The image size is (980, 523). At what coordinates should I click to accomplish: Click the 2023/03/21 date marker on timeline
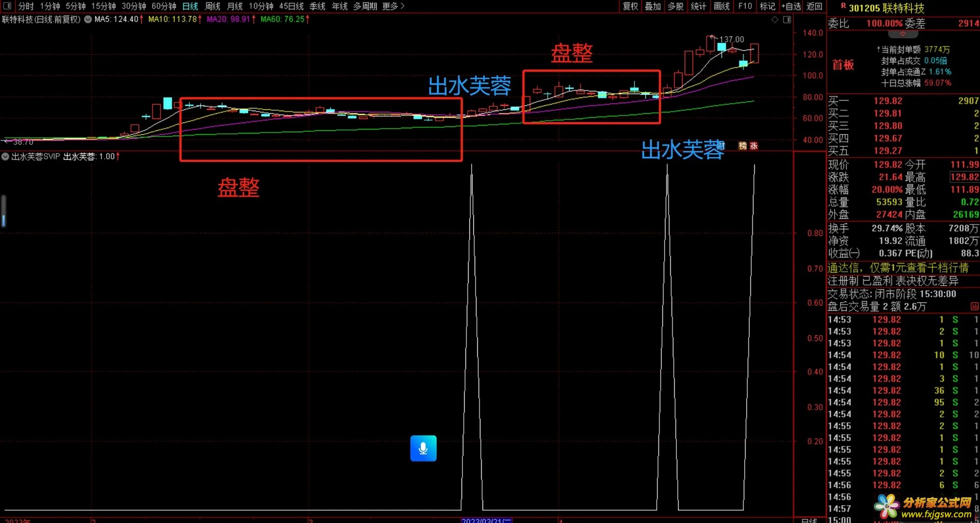click(x=486, y=520)
